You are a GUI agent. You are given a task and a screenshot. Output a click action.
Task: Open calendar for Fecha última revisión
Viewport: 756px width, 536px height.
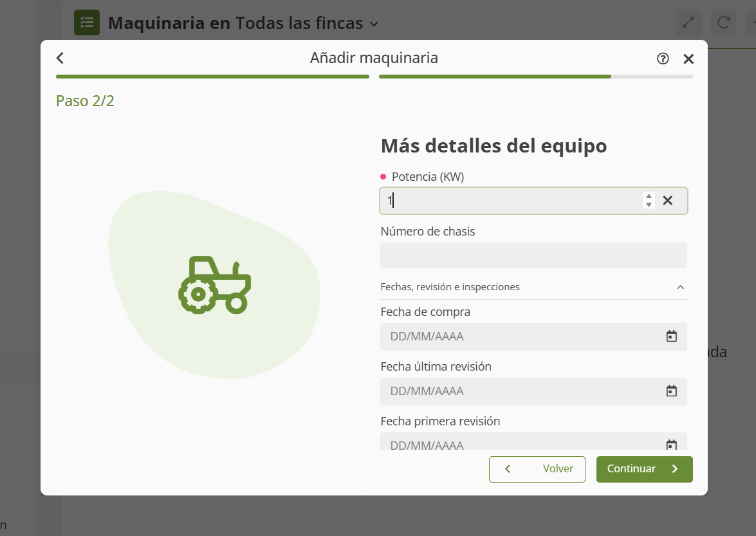click(671, 391)
